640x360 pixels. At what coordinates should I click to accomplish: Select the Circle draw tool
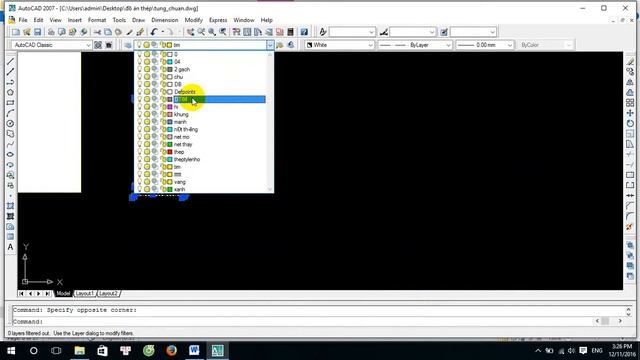pyautogui.click(x=11, y=123)
